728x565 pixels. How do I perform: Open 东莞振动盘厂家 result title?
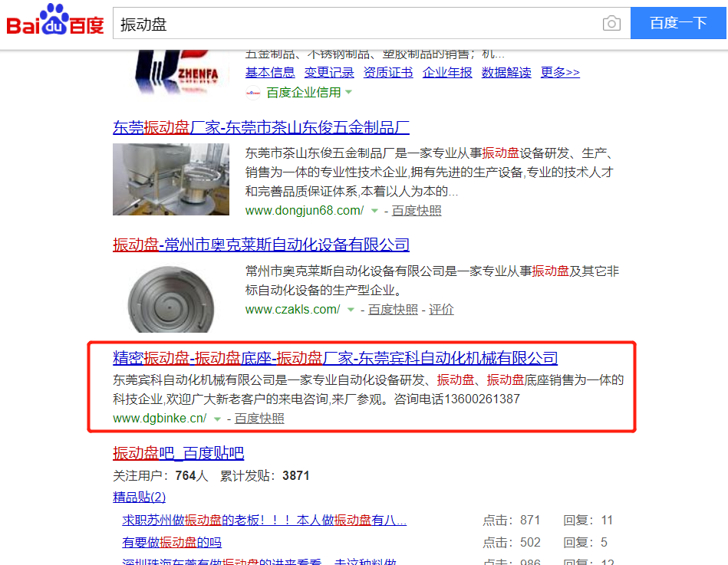(261, 127)
